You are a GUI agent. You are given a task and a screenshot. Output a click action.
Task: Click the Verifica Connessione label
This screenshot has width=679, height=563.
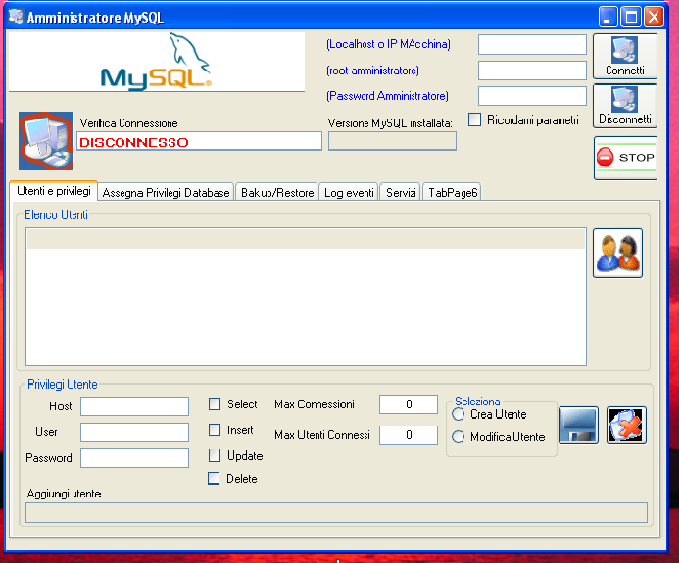(129, 123)
